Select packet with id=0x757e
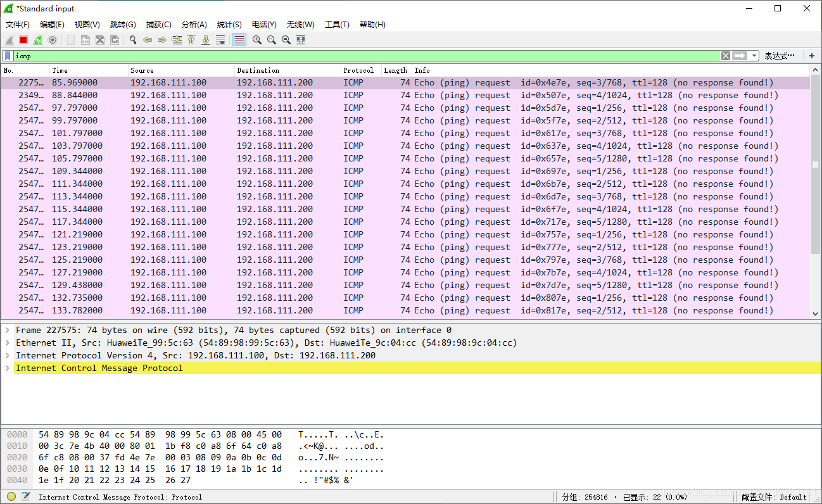Viewport: 822px width, 504px height. click(x=405, y=234)
